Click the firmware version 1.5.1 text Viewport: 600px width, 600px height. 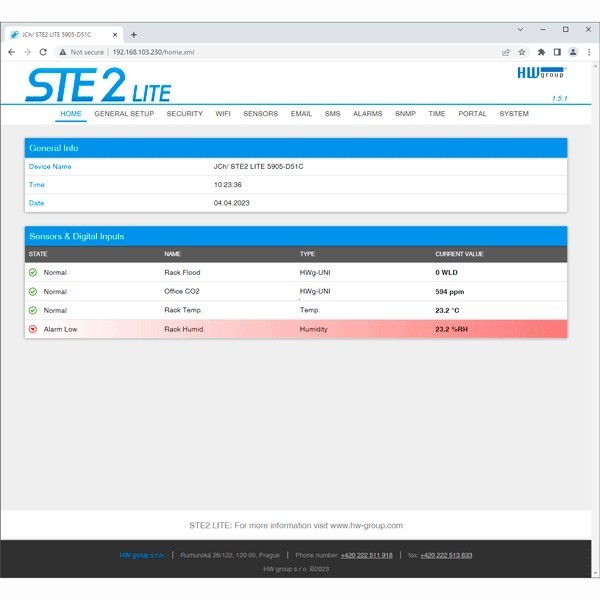pyautogui.click(x=559, y=99)
